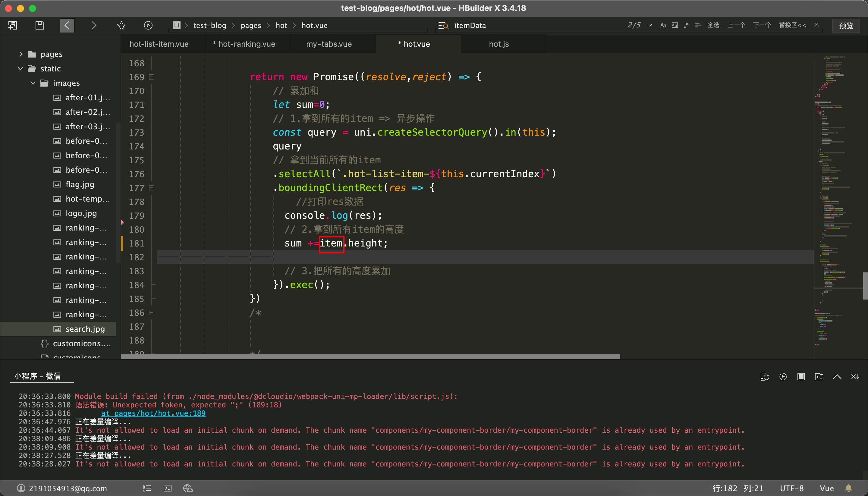The height and width of the screenshot is (496, 868).
Task: Click the outline list icon in status bar
Action: coord(147,488)
